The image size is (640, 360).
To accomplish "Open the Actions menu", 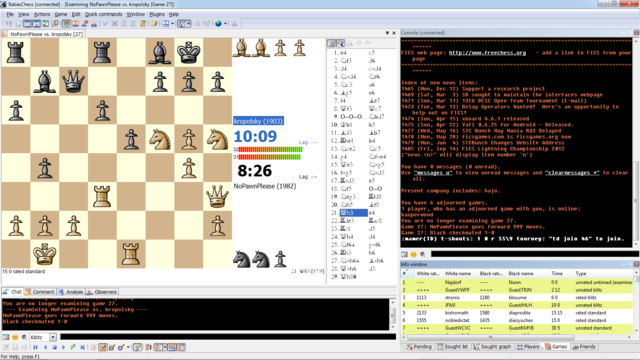I will coord(42,14).
